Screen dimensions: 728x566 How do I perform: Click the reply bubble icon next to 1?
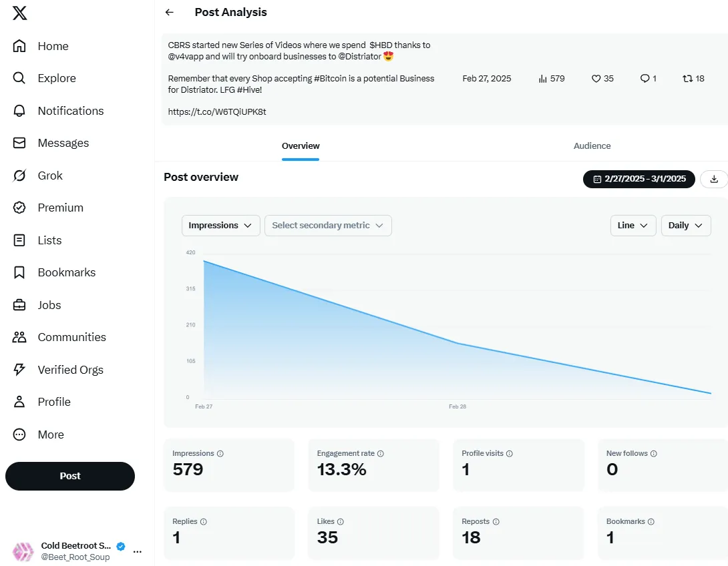point(645,79)
